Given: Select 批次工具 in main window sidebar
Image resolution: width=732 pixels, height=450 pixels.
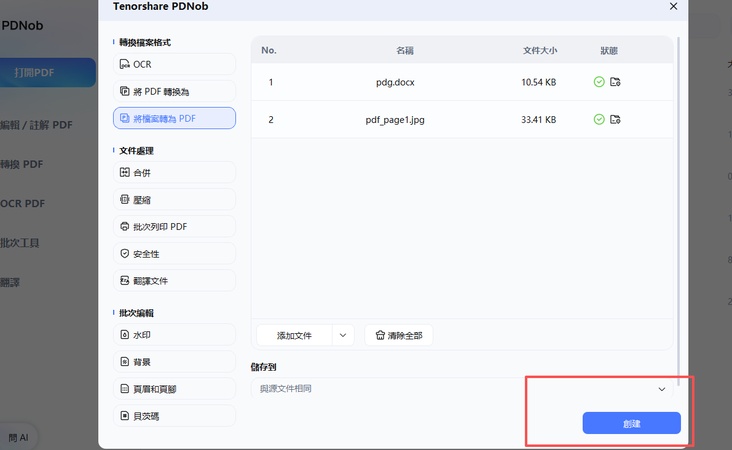Looking at the screenshot, I should click(x=20, y=243).
